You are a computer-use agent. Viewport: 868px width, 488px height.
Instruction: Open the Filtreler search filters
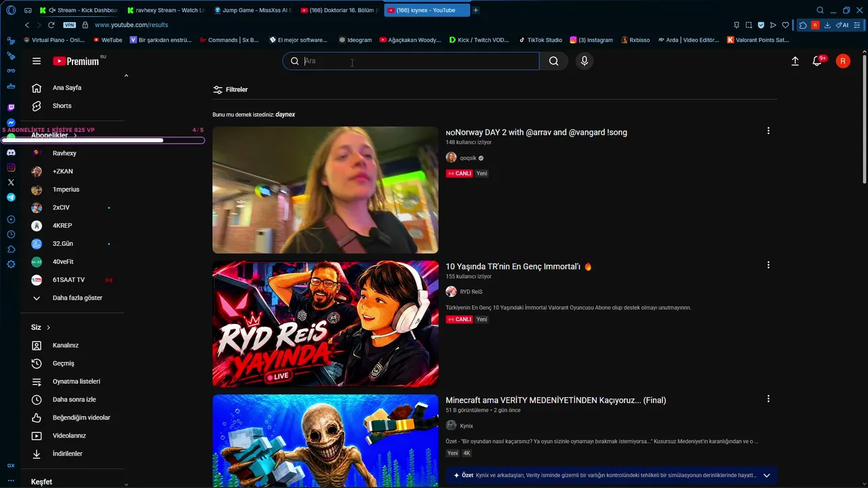231,89
